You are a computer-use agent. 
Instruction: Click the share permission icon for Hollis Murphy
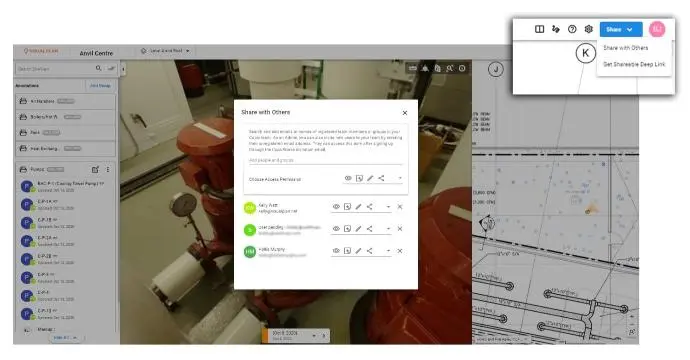click(370, 250)
